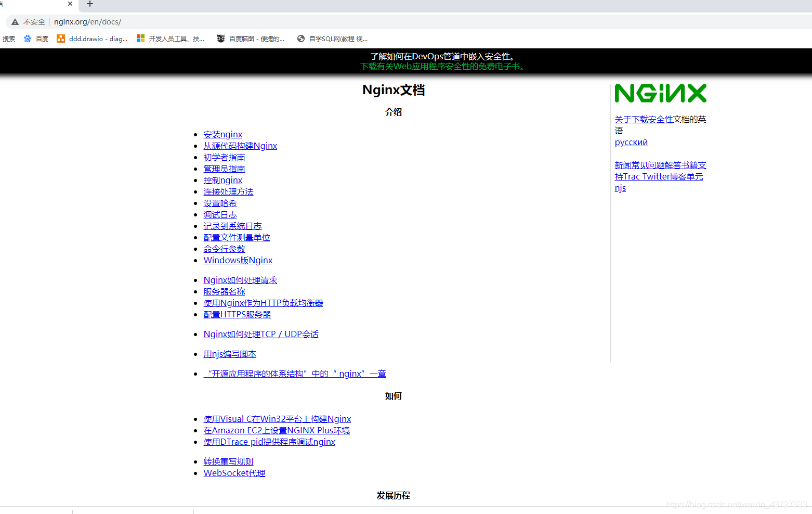This screenshot has height=514, width=812.
Task: Click the Nginx文档 page heading
Action: 394,90
